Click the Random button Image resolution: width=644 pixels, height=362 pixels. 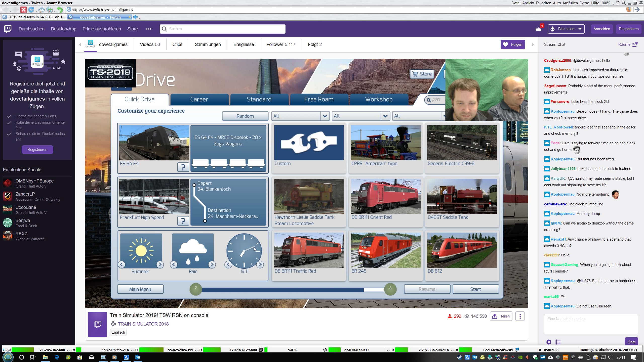click(245, 116)
